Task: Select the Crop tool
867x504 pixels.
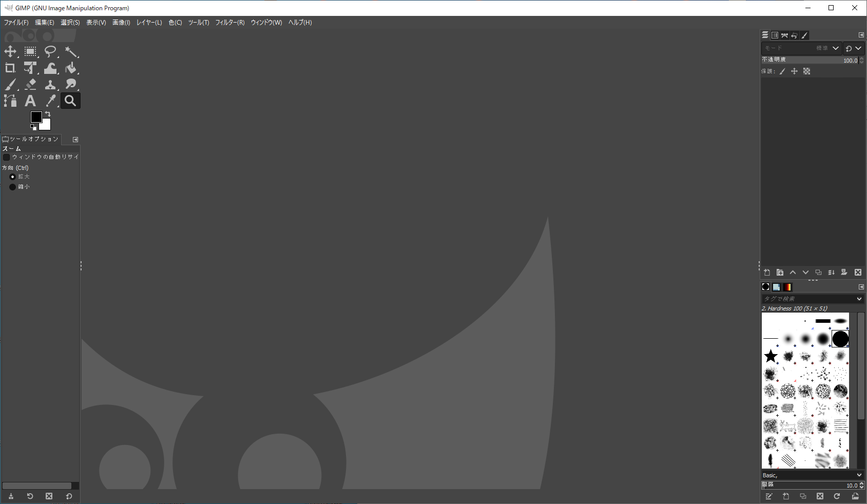Action: click(10, 68)
